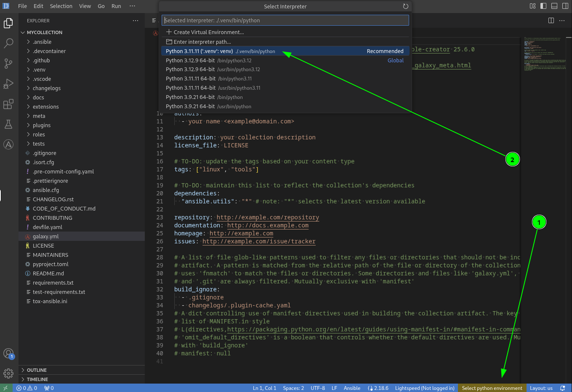Select Python 3.11.11 at /bin/python3.11
572x392 pixels.
click(x=285, y=79)
